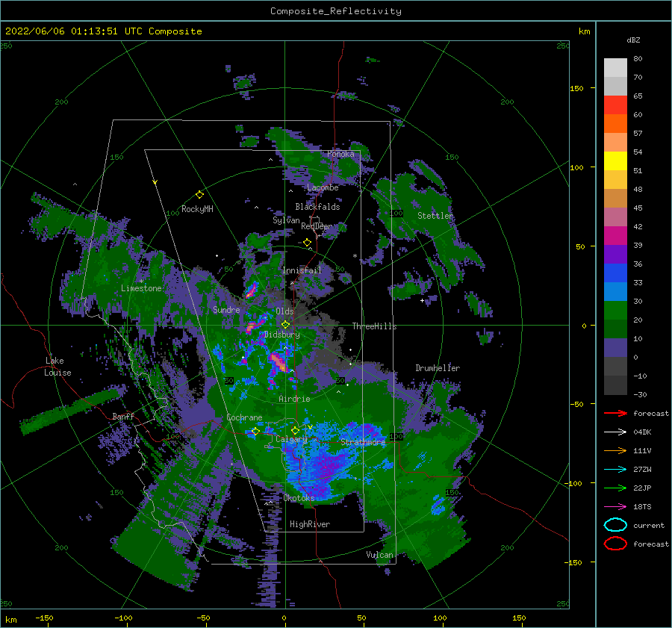Click the yellow diamond marker below RedDeer

307,243
